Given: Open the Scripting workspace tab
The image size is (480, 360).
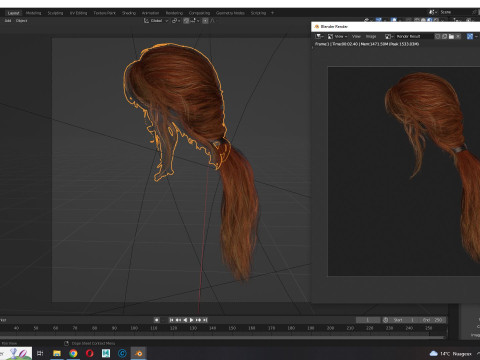Looking at the screenshot, I should [x=258, y=13].
